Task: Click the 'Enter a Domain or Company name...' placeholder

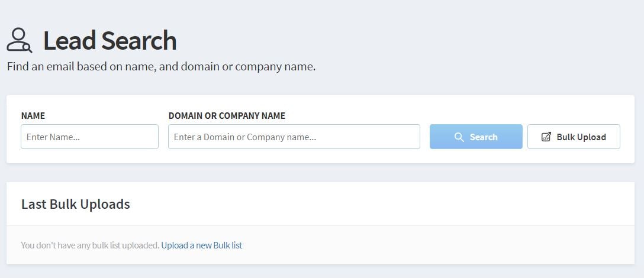Action: point(244,137)
